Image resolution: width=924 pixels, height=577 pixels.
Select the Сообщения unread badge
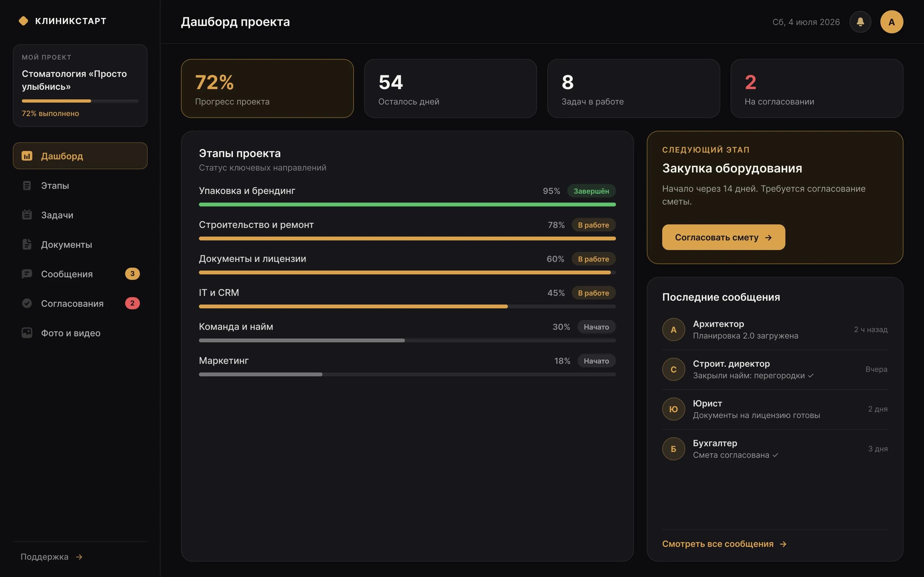(133, 274)
